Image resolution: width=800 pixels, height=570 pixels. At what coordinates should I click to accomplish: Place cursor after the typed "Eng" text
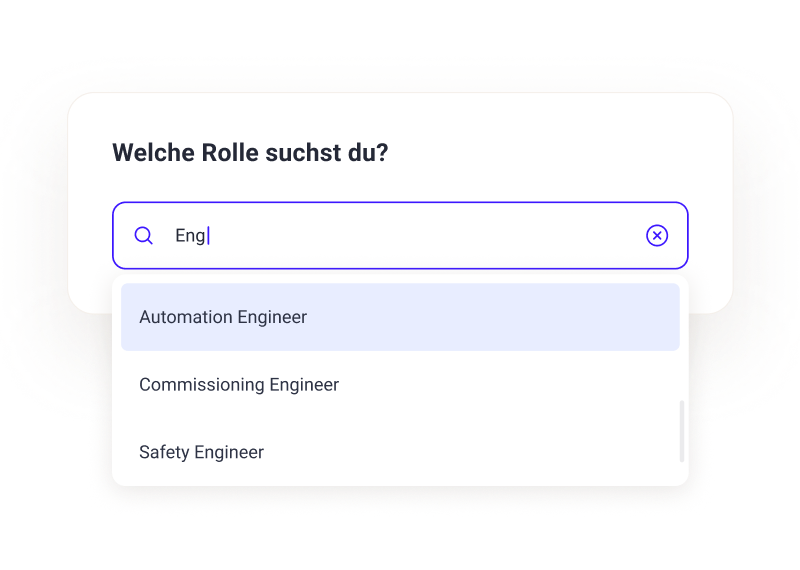pyautogui.click(x=209, y=236)
